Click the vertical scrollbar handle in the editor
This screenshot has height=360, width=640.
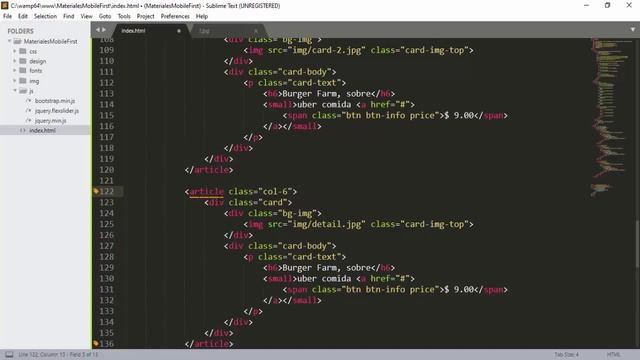point(637,244)
